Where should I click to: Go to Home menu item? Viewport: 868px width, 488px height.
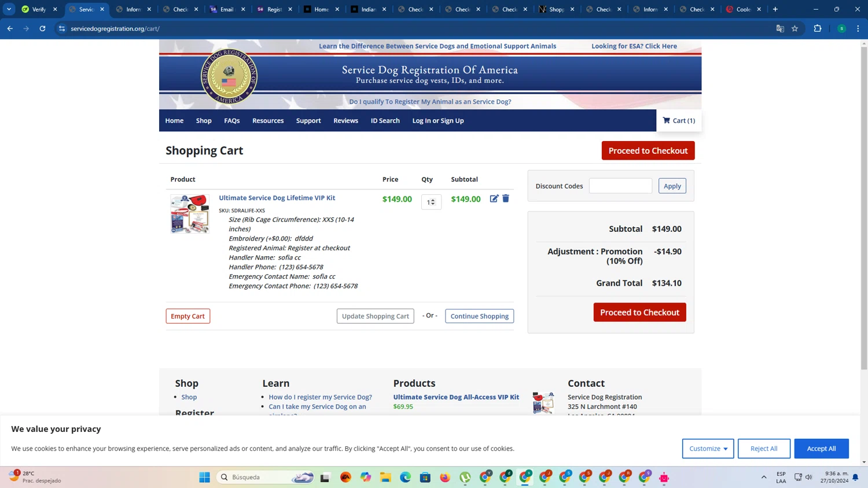coord(174,120)
